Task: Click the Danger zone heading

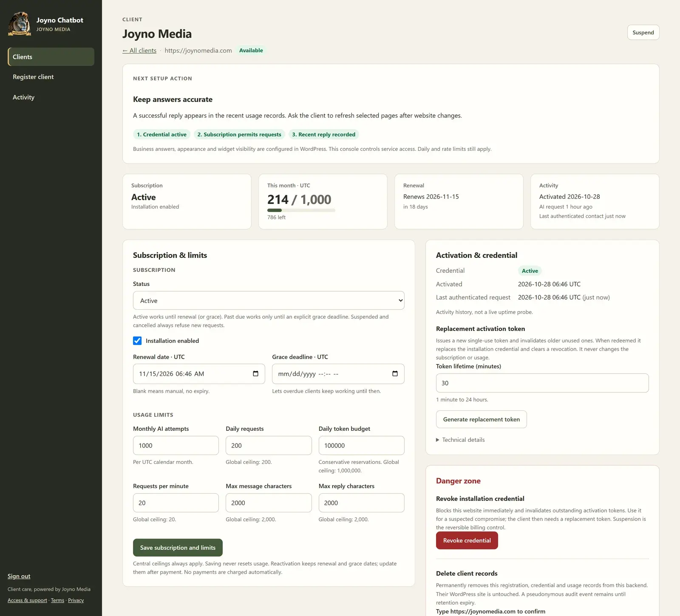Action: coord(458,481)
